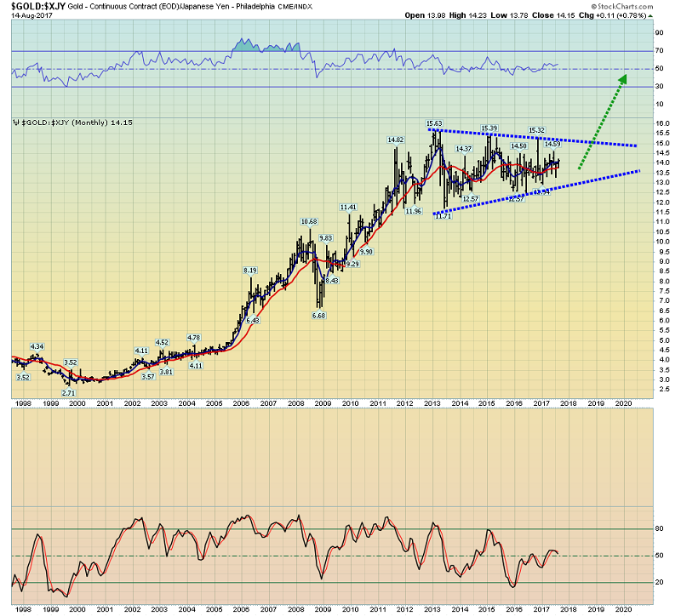Click the 8.43 price label

pyautogui.click(x=332, y=281)
